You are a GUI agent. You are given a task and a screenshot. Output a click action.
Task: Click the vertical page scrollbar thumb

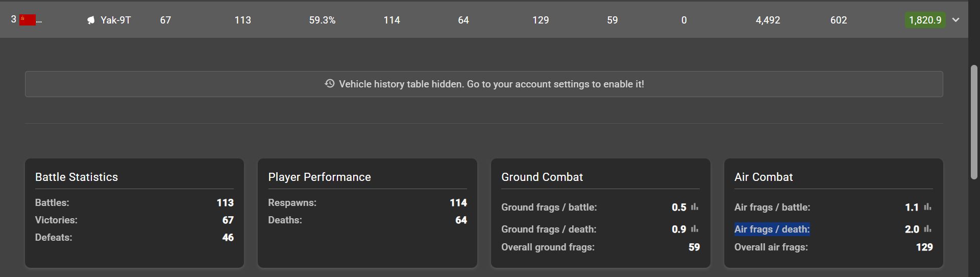[x=974, y=122]
